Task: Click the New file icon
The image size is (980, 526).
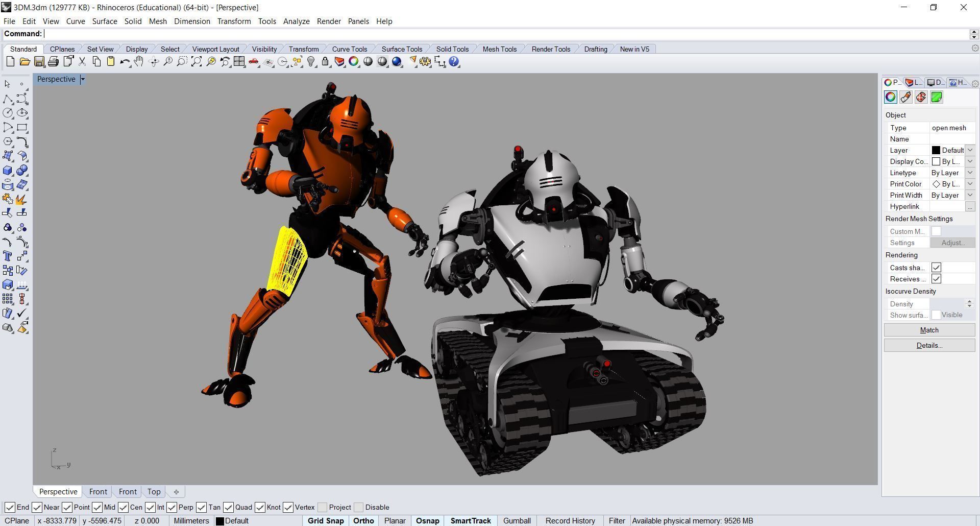Action: [10, 62]
